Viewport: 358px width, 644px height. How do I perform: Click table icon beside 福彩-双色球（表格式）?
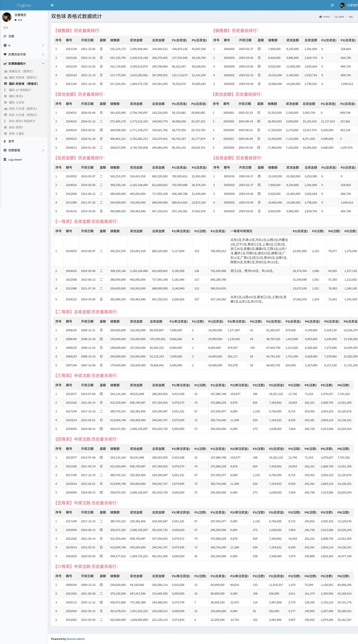click(5, 84)
